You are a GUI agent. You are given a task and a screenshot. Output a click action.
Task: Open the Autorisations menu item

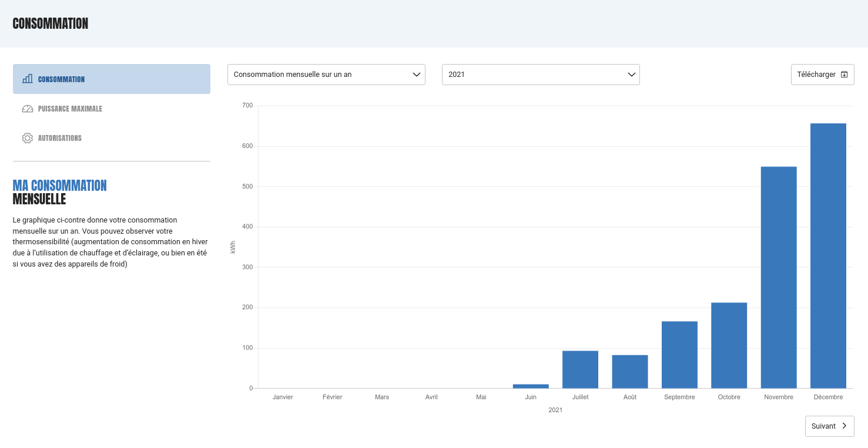point(112,138)
